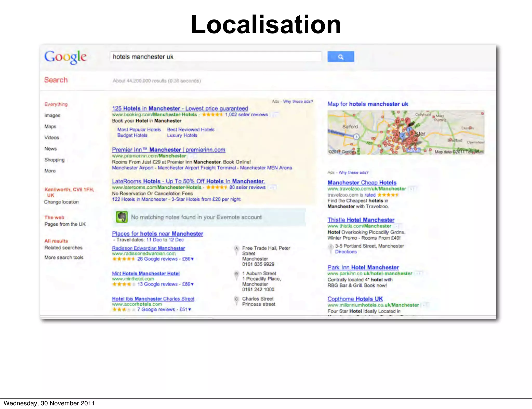
Task: Click the blue magnifier search button
Action: [x=341, y=57]
